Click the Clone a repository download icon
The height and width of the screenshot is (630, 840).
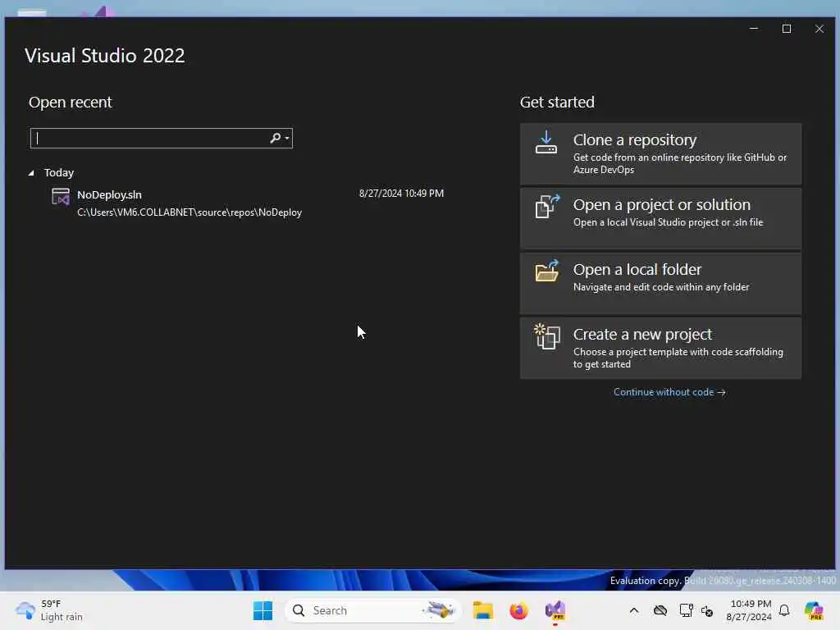point(546,143)
